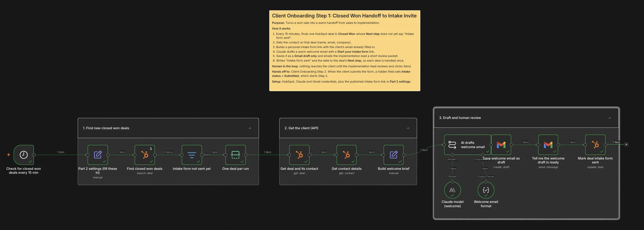Click the output connector of the schedule trigger node
Image resolution: width=644 pixels, height=230 pixels.
tap(34, 155)
